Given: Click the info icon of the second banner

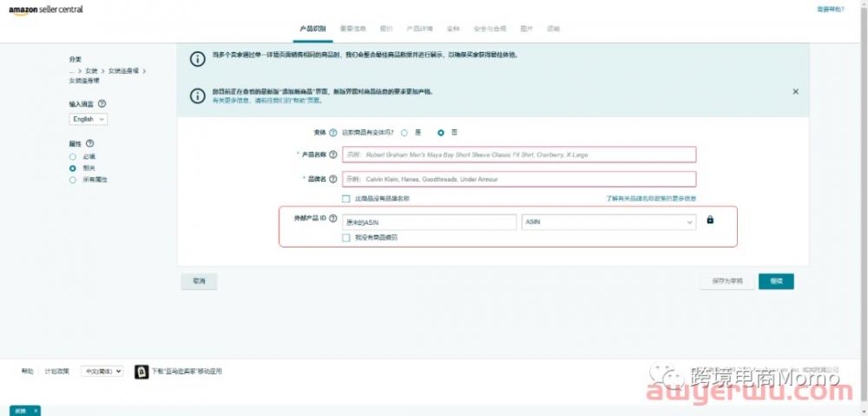Looking at the screenshot, I should pos(198,96).
